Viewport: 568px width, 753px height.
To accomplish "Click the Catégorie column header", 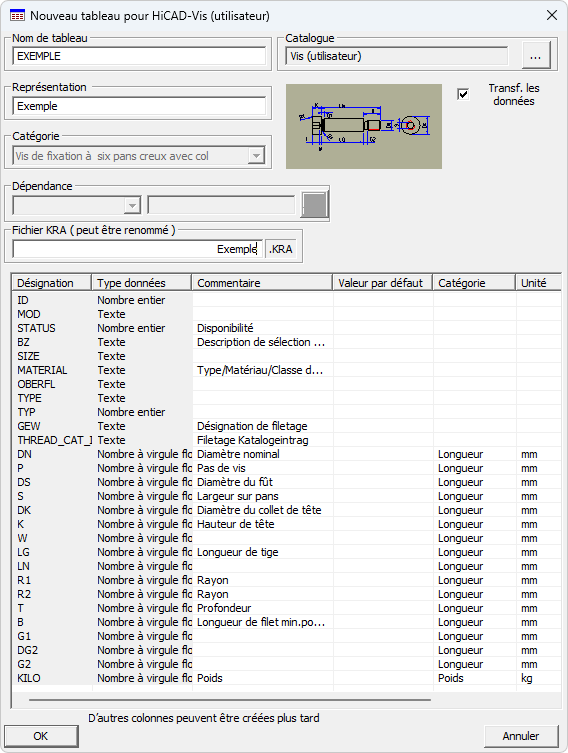I will [474, 283].
